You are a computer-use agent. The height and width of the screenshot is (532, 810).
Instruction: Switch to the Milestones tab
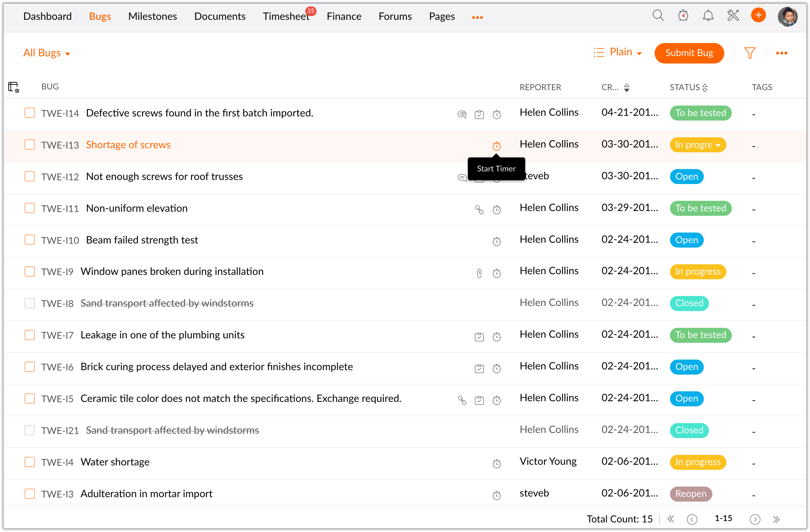[152, 16]
